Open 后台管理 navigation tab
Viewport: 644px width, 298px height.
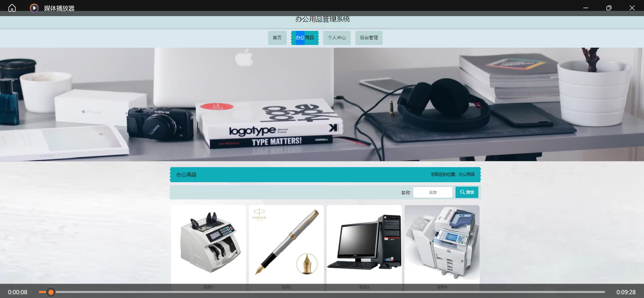(x=369, y=38)
